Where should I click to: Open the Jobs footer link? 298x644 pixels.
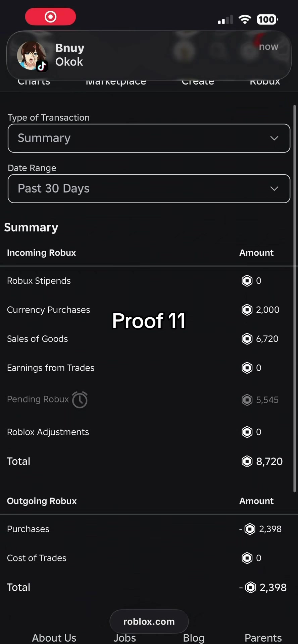125,638
